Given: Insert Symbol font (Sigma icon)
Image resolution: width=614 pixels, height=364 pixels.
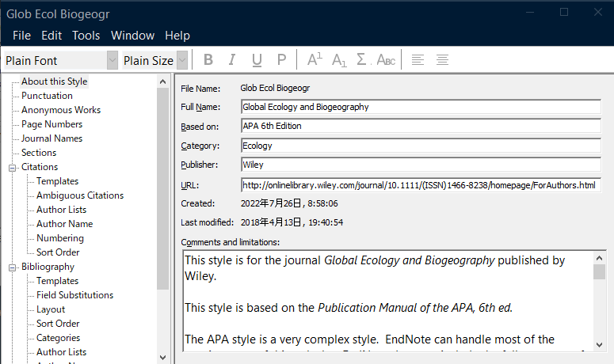Looking at the screenshot, I should (x=362, y=60).
